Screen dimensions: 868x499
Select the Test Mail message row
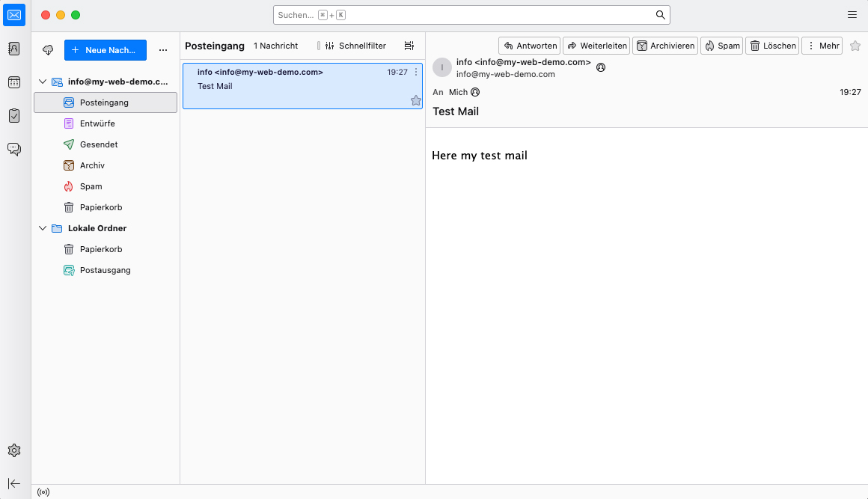(303, 86)
